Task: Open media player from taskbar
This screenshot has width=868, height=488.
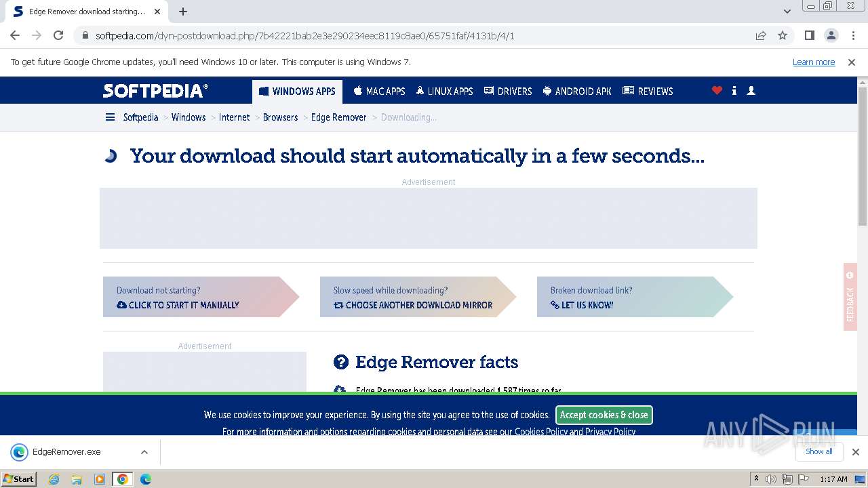Action: [100, 479]
